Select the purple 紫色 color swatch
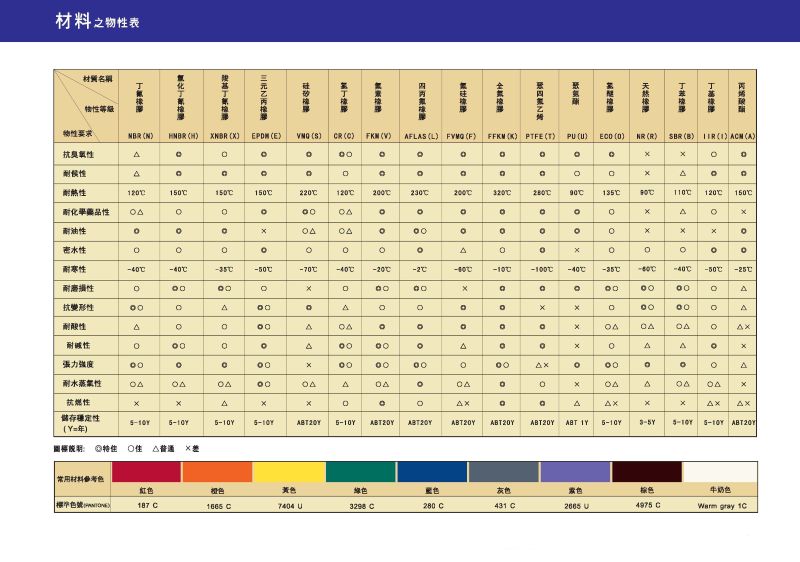800x562 pixels. pyautogui.click(x=574, y=472)
